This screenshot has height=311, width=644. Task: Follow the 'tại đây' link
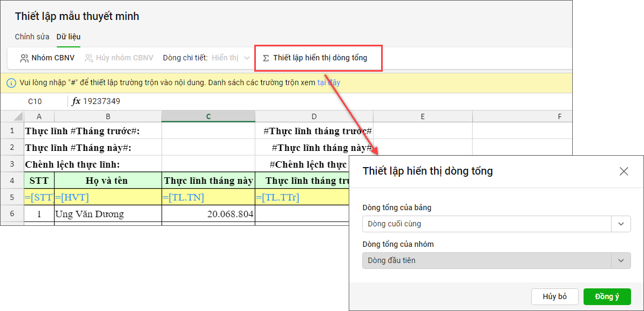[x=329, y=83]
